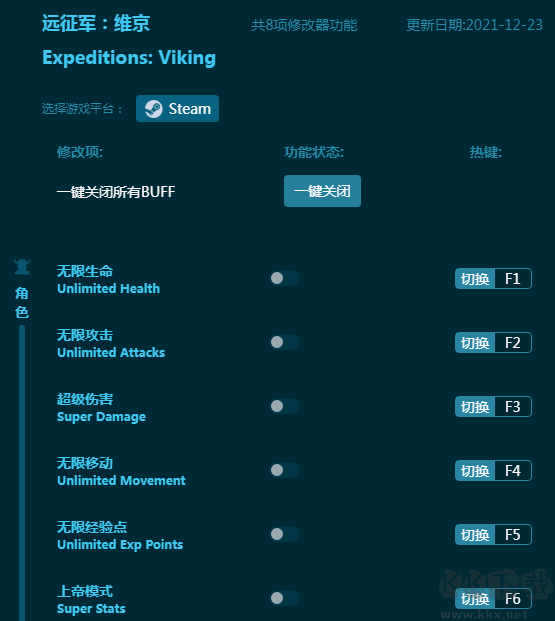The height and width of the screenshot is (621, 555).
Task: Select the Steam platform button
Action: click(x=177, y=109)
